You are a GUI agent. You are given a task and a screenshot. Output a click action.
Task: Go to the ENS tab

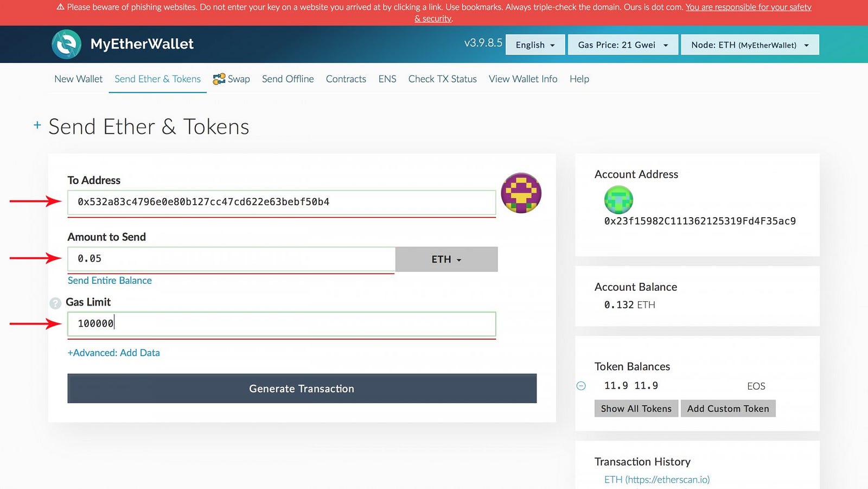pyautogui.click(x=387, y=79)
